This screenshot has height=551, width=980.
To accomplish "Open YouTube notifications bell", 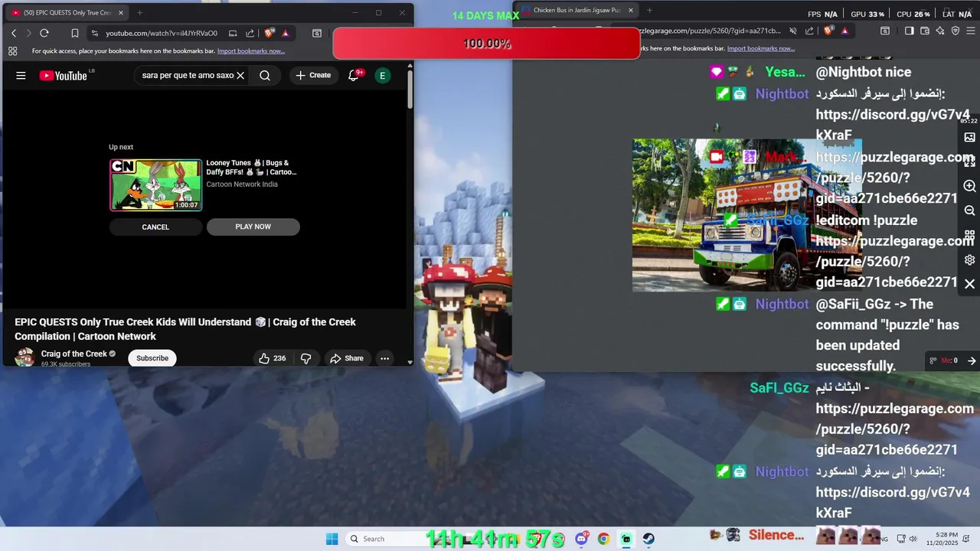I will coord(354,76).
